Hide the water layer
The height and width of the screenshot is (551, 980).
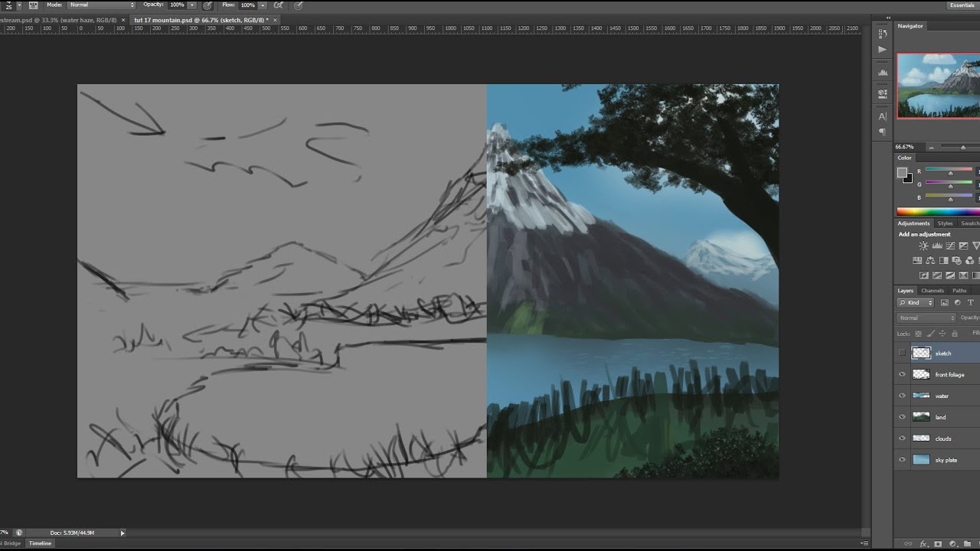pos(902,396)
